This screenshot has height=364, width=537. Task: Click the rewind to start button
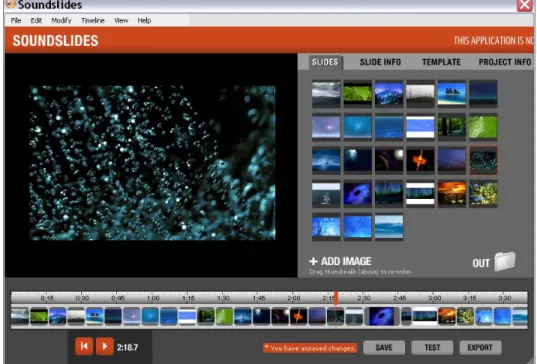tap(84, 346)
